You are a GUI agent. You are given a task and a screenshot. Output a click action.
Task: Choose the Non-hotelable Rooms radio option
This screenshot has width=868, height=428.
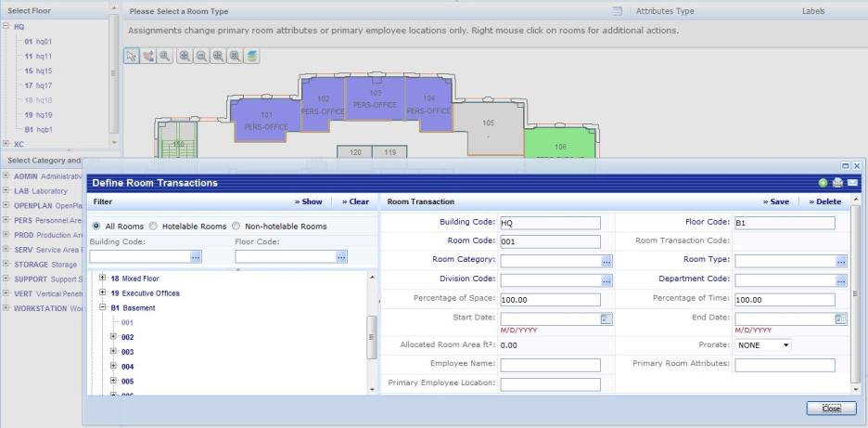point(236,226)
